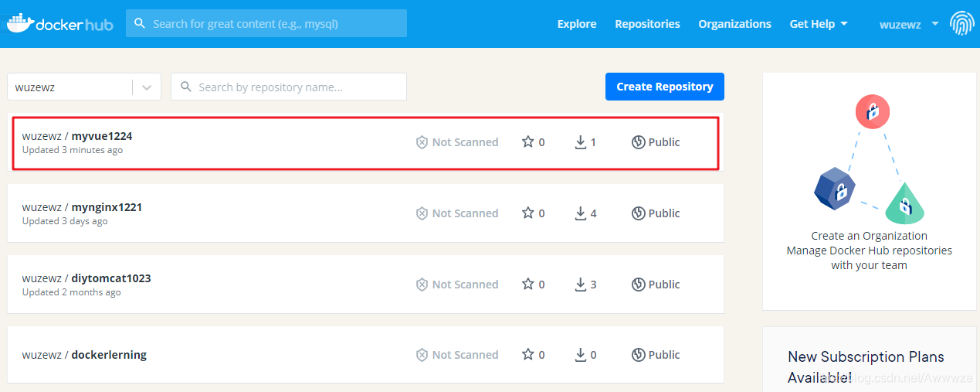
Task: Click the Not Scanned shield for myvue1224
Action: click(x=422, y=142)
